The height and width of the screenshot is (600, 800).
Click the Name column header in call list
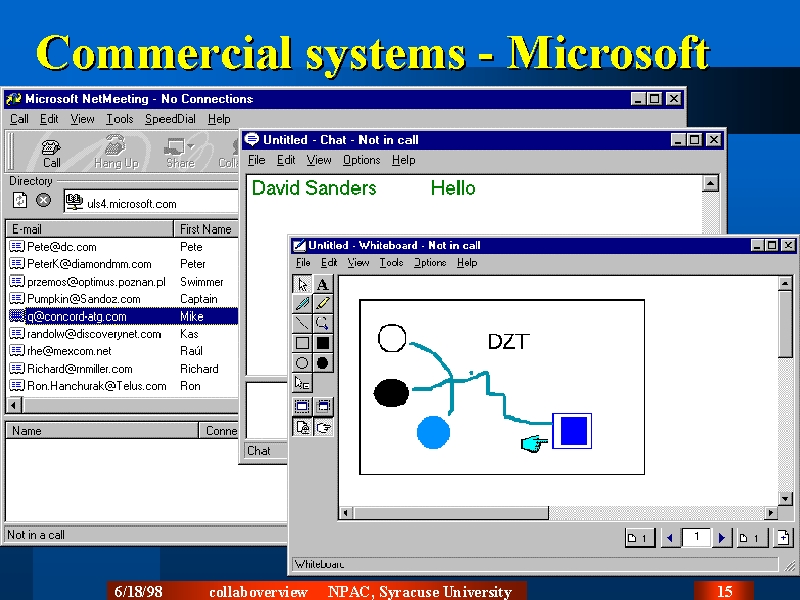click(x=102, y=431)
